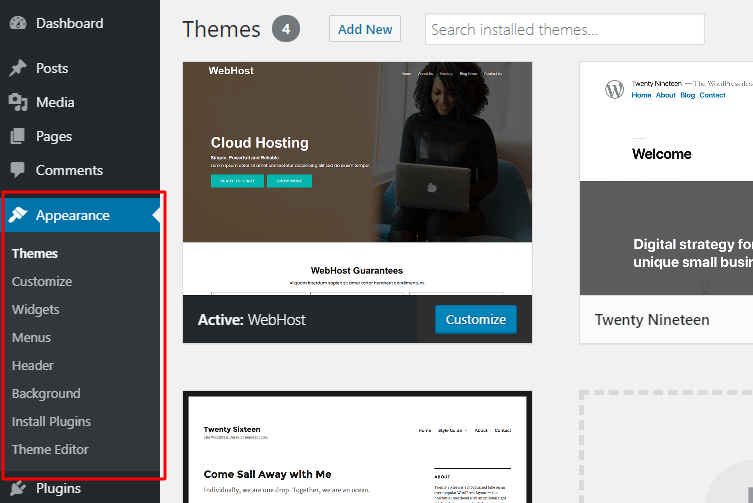Viewport: 753px width, 503px height.
Task: Click Blog link in Twenty Nineteen preview
Action: tap(688, 95)
